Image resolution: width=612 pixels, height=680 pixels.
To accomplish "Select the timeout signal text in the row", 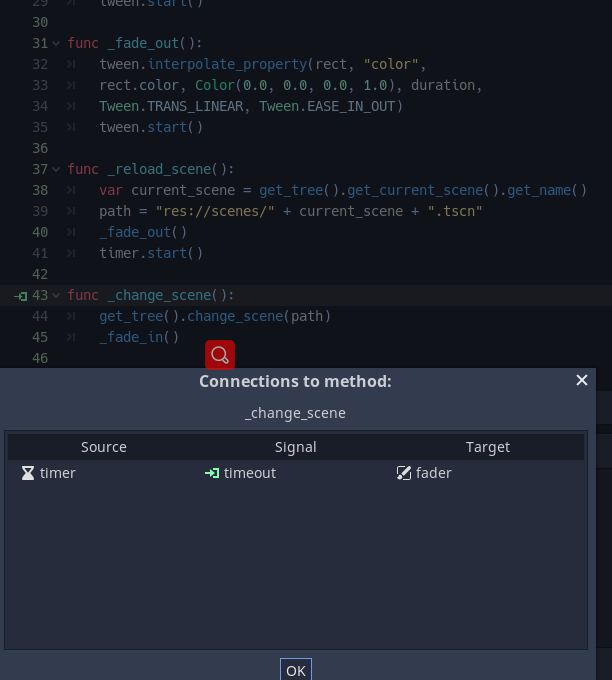I will 250,473.
